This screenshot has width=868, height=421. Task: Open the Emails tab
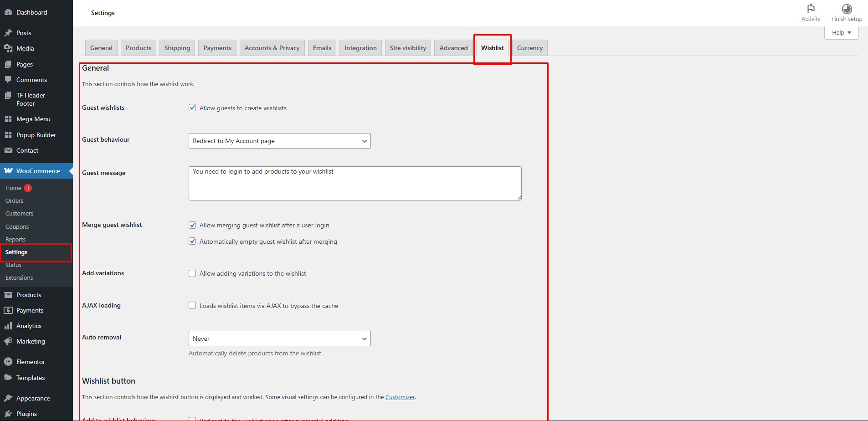coord(322,48)
